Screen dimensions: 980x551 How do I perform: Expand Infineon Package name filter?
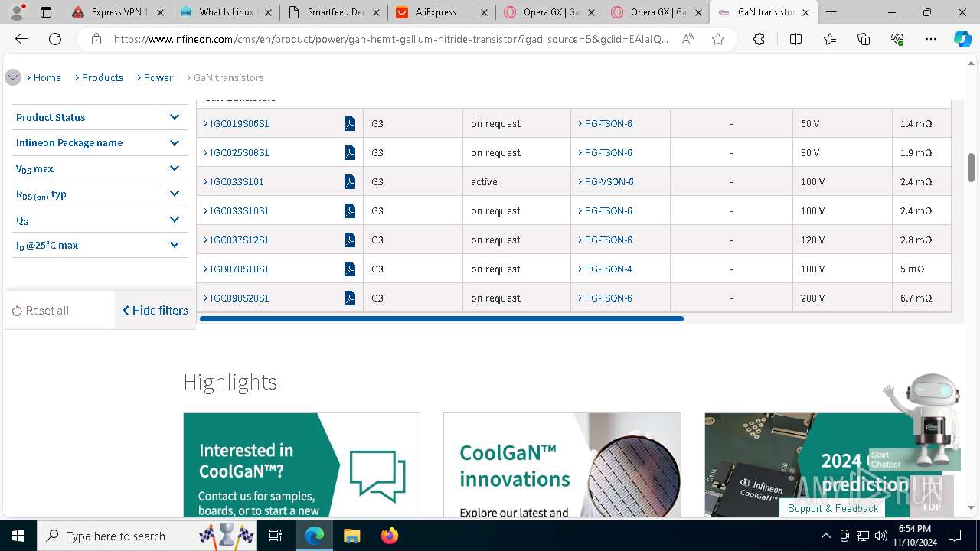coord(100,142)
